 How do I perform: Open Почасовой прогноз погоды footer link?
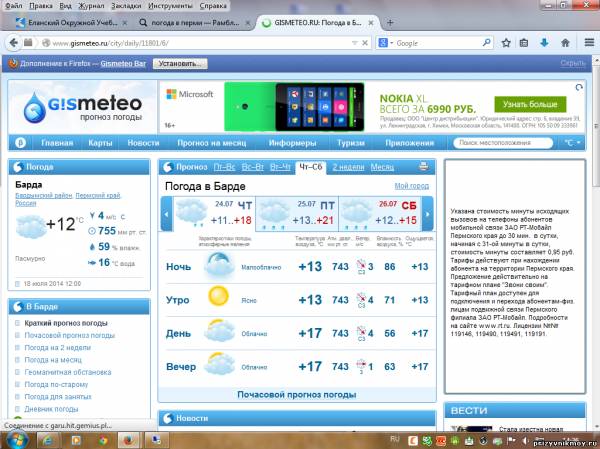tap(297, 395)
